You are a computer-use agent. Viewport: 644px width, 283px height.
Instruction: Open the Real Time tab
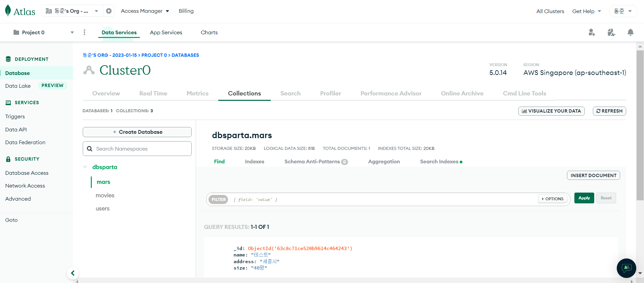(x=153, y=93)
